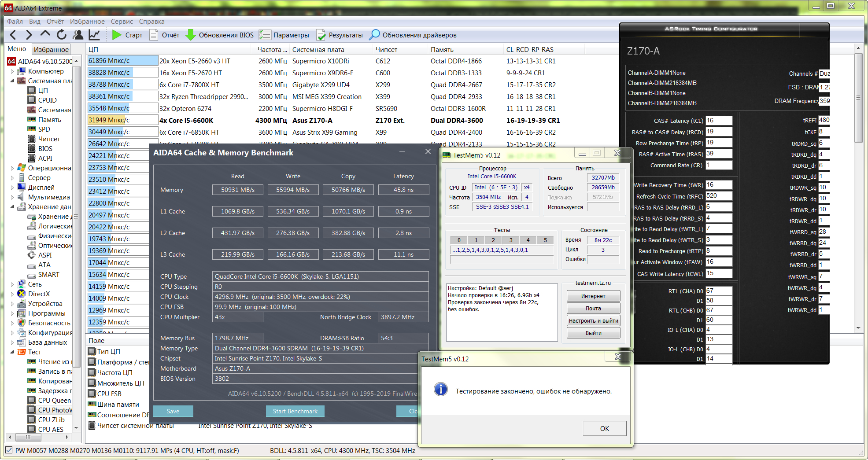Viewport: 868px width, 460px height.
Task: Click Настроить и выйти in TestMem5
Action: [593, 320]
